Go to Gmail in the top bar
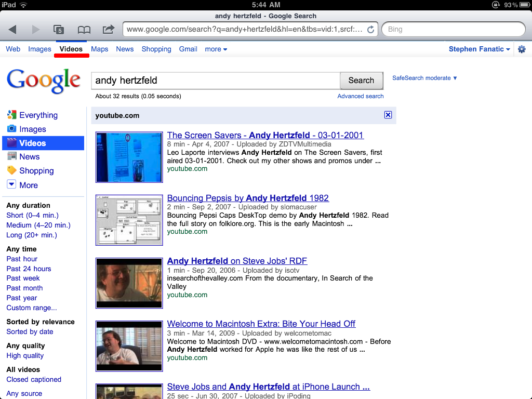This screenshot has height=399, width=532. point(188,49)
